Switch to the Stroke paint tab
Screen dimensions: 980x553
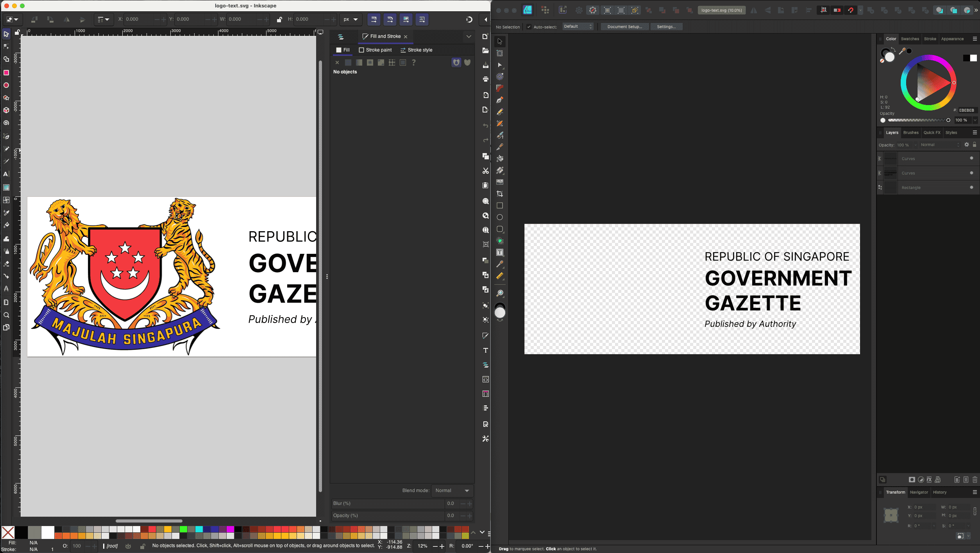click(x=375, y=50)
